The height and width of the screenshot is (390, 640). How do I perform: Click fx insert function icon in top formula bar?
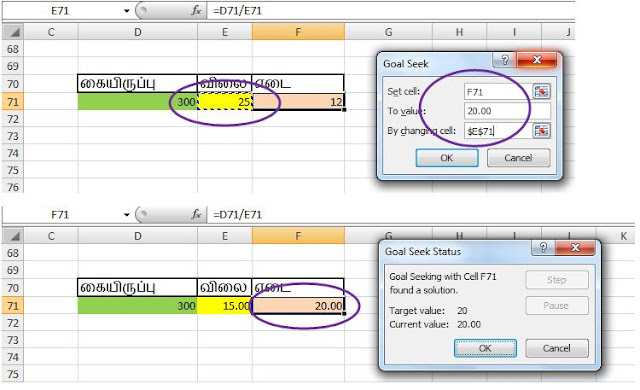tap(196, 11)
